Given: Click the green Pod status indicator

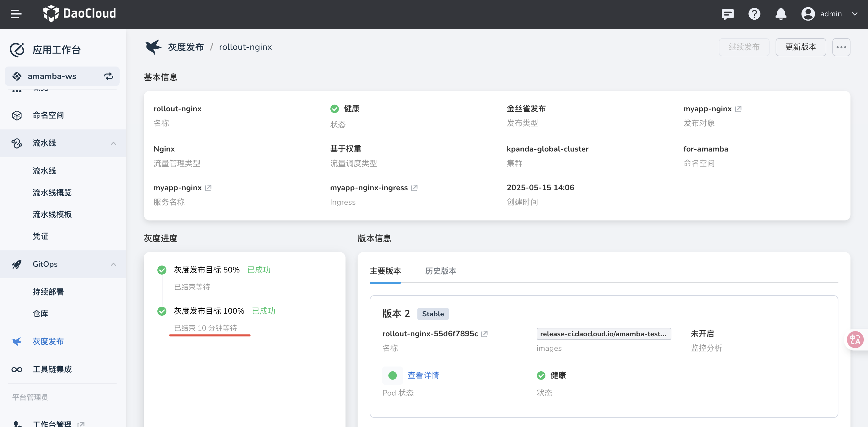Looking at the screenshot, I should 392,375.
